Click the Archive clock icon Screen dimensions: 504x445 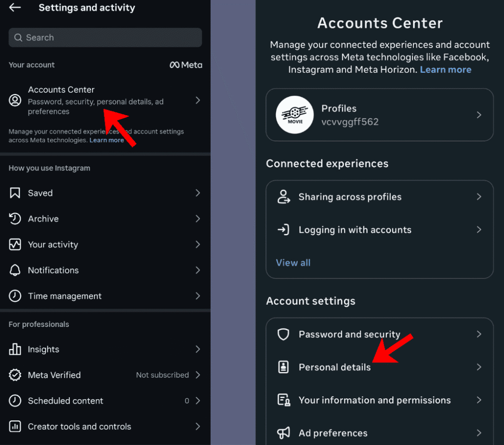tap(15, 219)
